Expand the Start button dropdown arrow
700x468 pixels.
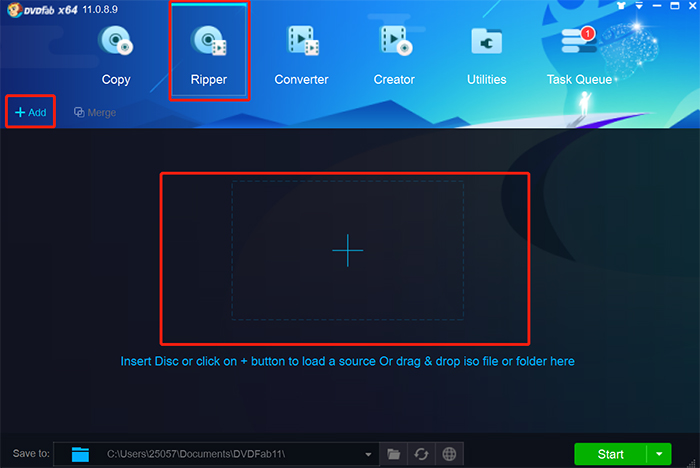[x=659, y=454]
